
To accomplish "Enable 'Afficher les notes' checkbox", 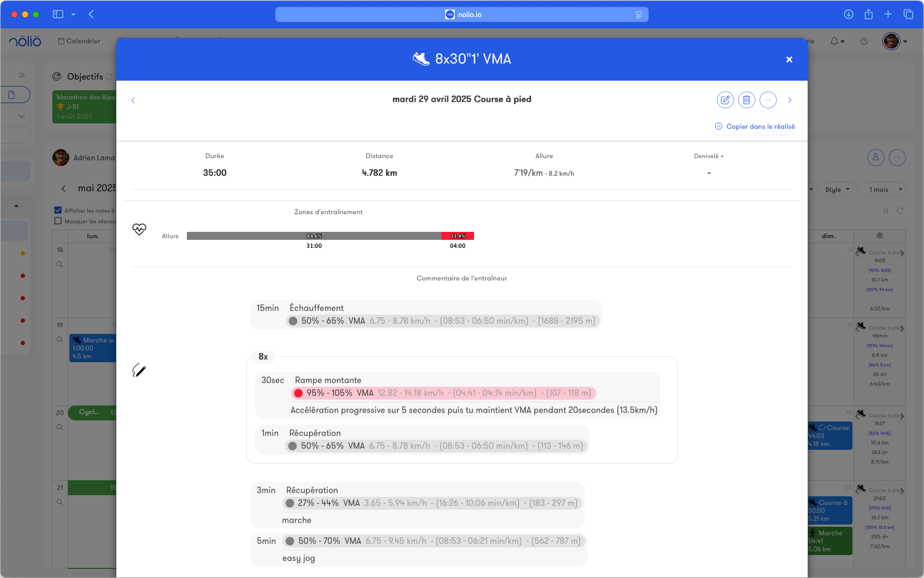I will pyautogui.click(x=58, y=210).
